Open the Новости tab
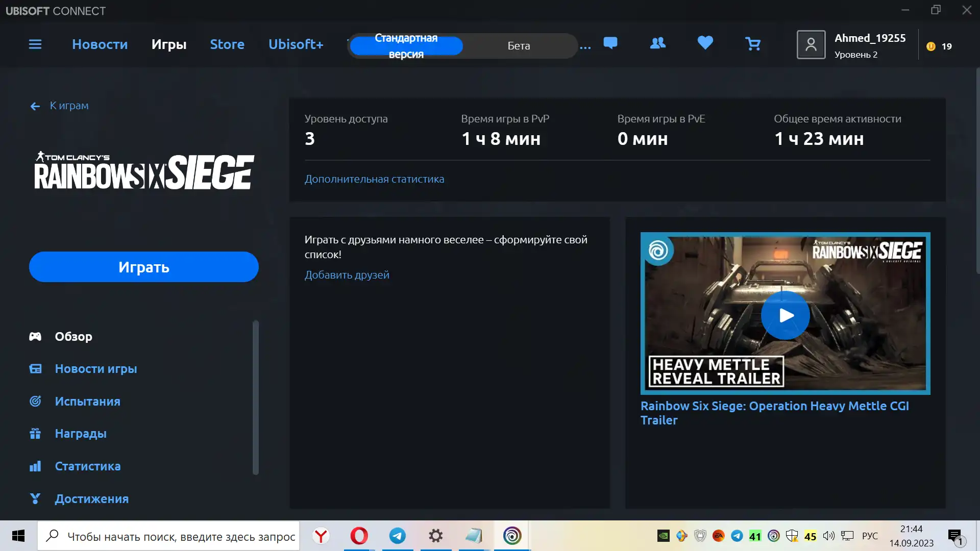Image resolution: width=980 pixels, height=551 pixels. [100, 44]
